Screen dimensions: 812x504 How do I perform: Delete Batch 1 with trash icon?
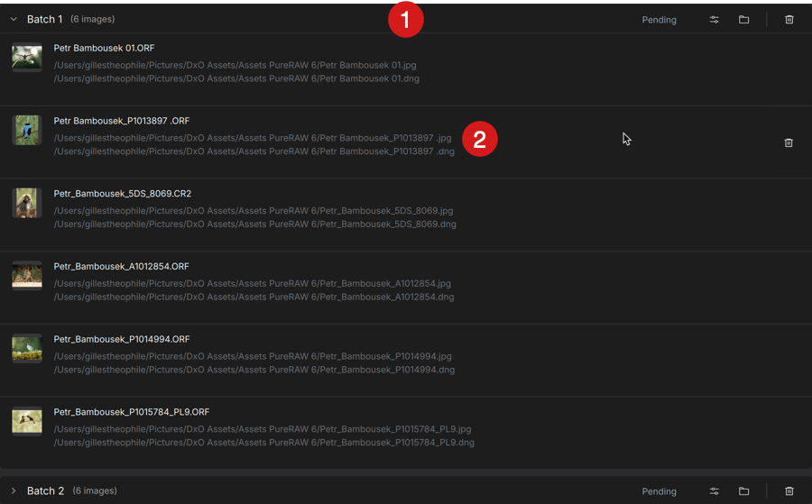[x=789, y=20]
